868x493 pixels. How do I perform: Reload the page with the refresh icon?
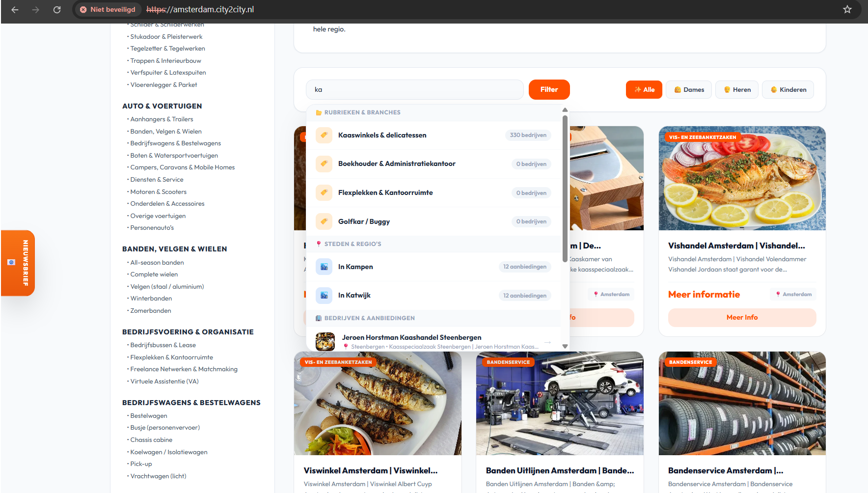click(x=57, y=9)
